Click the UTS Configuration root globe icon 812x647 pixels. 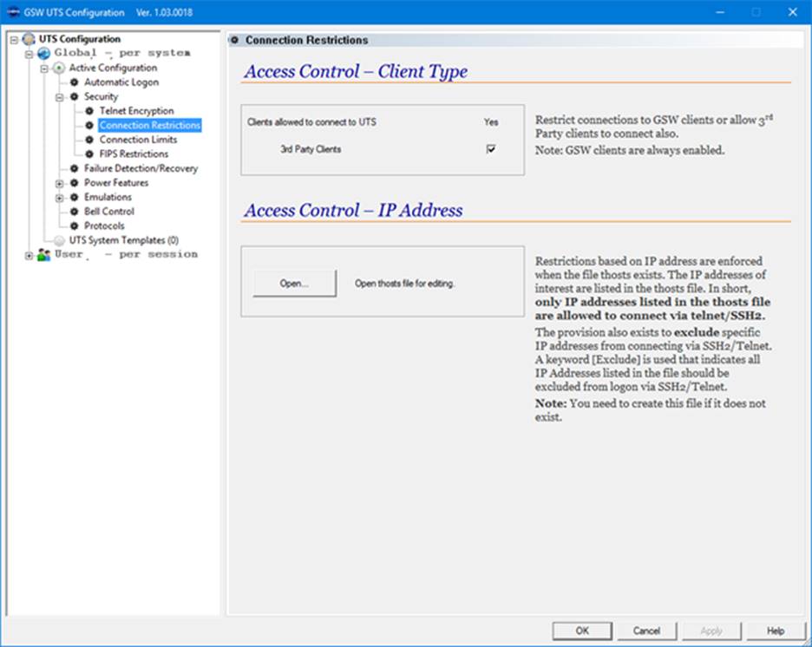pos(29,39)
